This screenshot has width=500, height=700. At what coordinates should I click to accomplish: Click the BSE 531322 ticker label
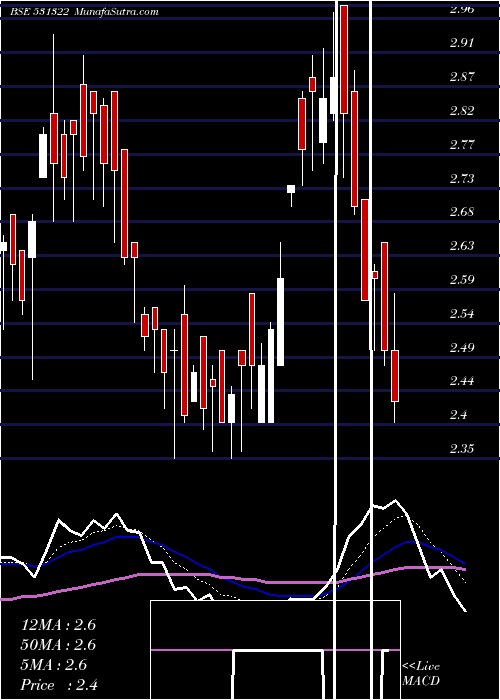click(x=39, y=12)
